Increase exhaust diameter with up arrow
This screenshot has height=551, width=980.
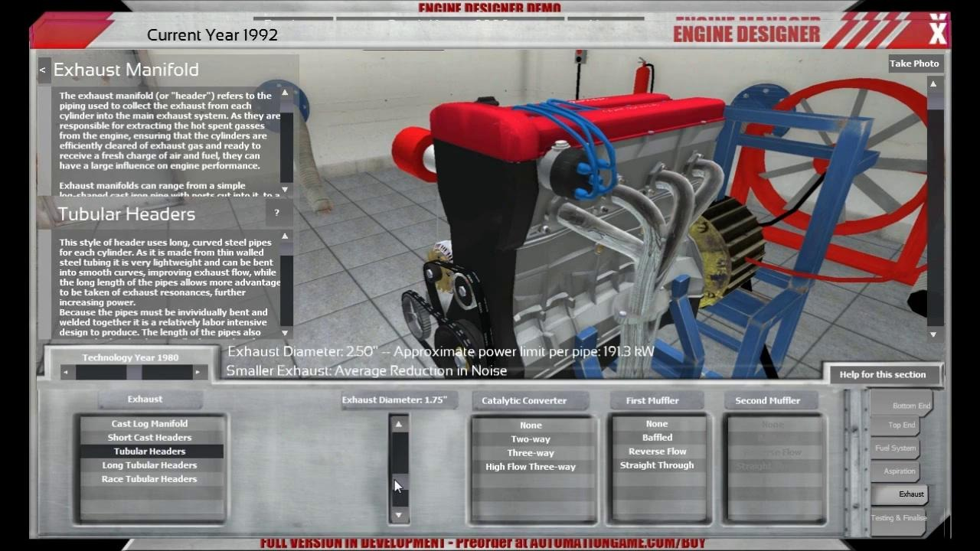[x=398, y=424]
